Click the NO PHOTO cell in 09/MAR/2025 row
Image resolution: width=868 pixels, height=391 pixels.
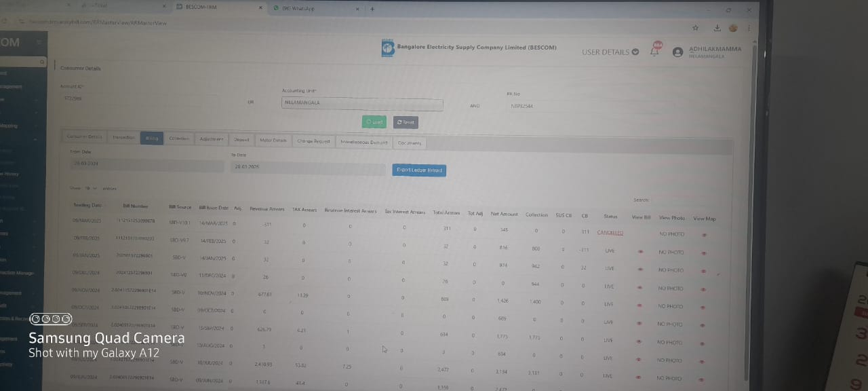tap(671, 234)
